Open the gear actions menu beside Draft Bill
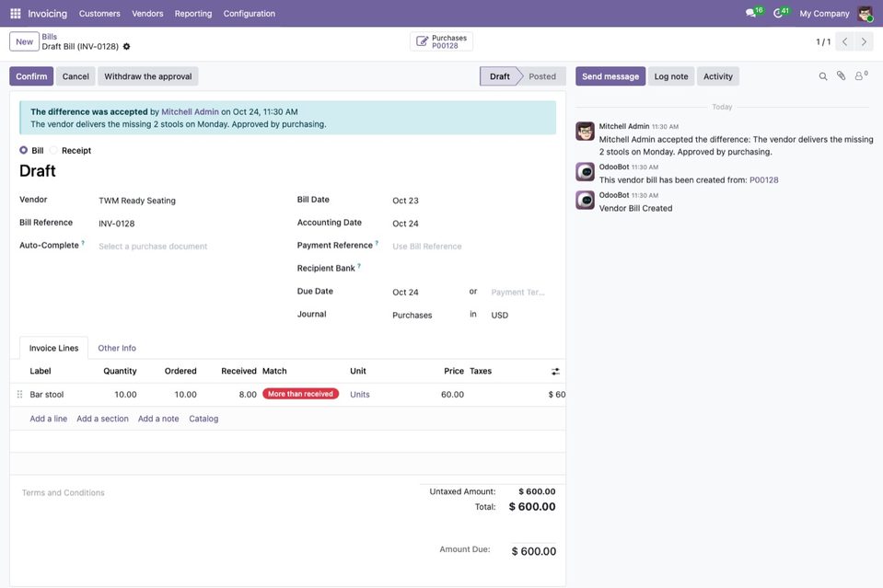Image resolution: width=883 pixels, height=588 pixels. (x=127, y=47)
